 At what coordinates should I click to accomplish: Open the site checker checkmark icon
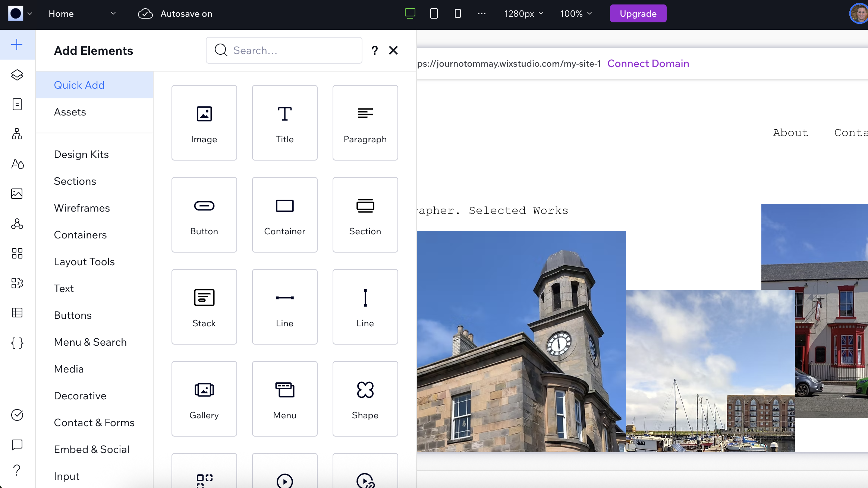coord(17,415)
